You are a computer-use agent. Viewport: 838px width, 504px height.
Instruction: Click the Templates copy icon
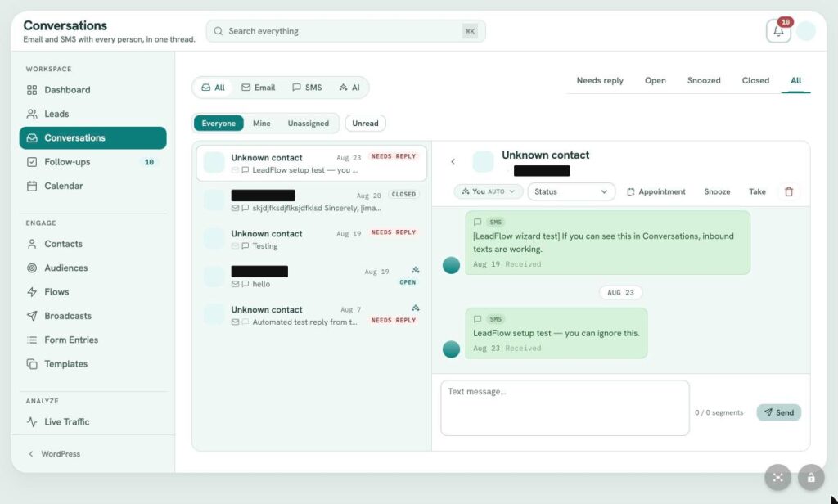tap(32, 364)
